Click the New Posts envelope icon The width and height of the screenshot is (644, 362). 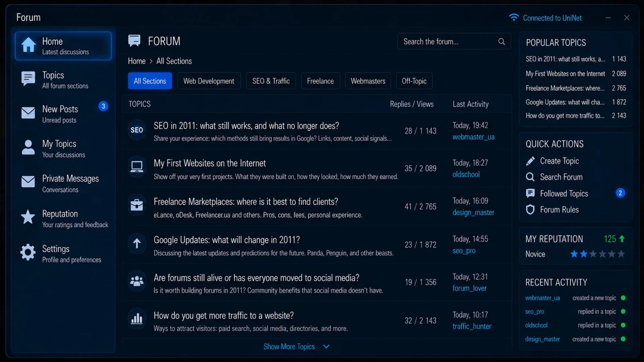pos(28,113)
